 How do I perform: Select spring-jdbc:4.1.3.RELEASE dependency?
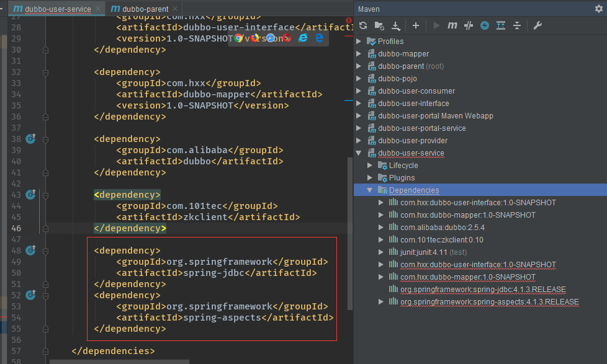coord(483,290)
